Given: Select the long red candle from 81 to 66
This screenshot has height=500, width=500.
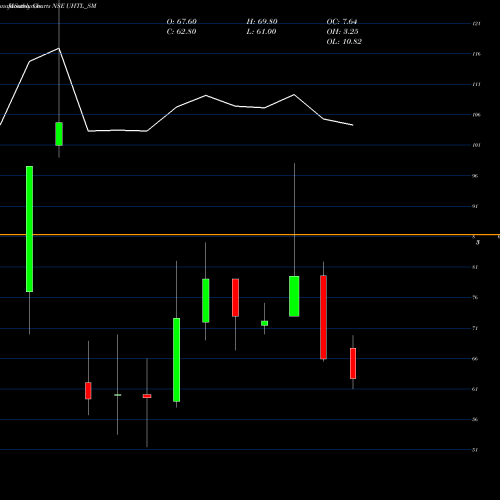Looking at the screenshot, I should click(x=323, y=317).
